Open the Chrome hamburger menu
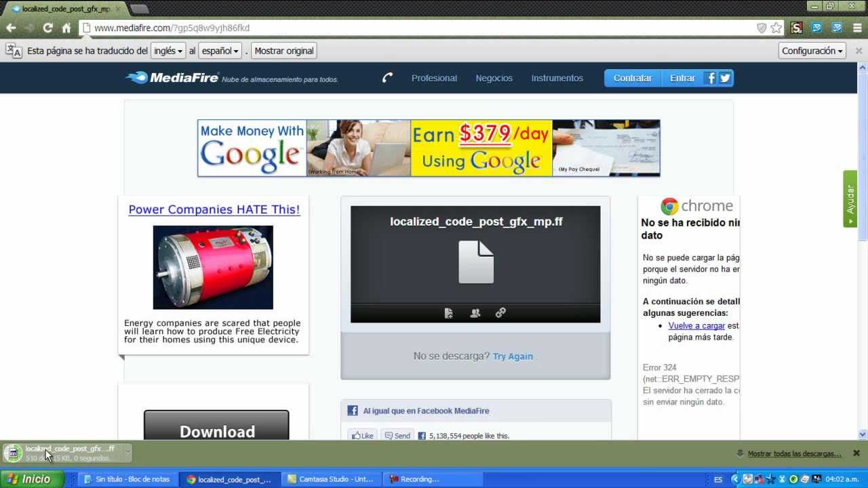This screenshot has width=868, height=488. tap(857, 28)
